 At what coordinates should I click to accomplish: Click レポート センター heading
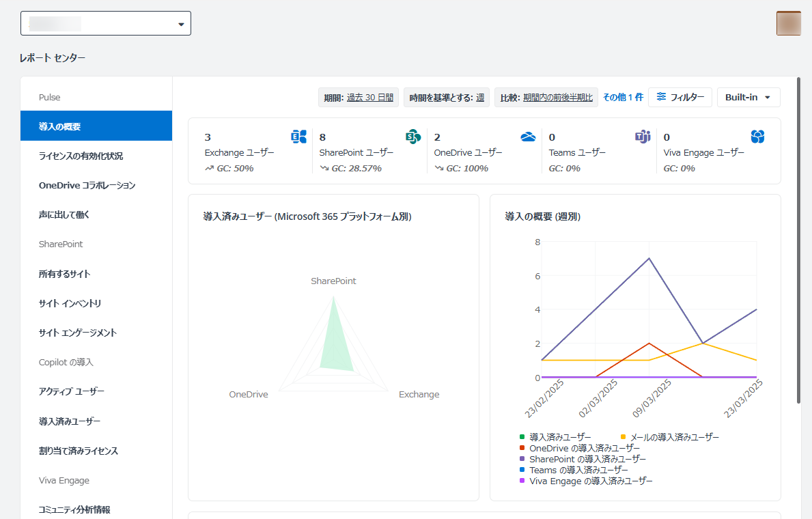(53, 58)
